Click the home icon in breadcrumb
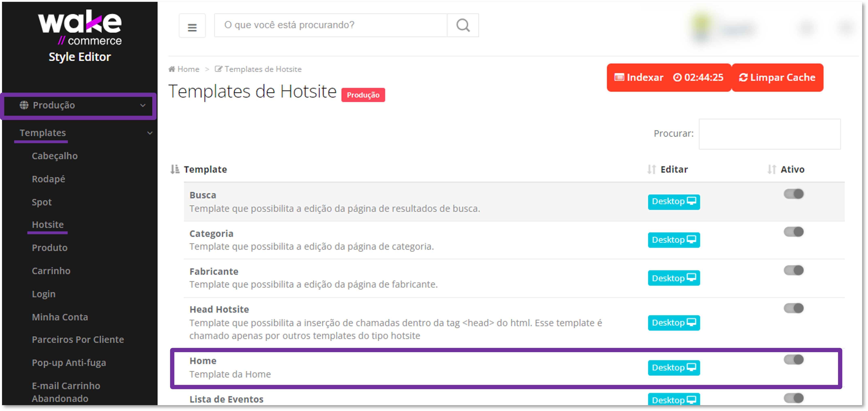The width and height of the screenshot is (868, 411). point(172,69)
